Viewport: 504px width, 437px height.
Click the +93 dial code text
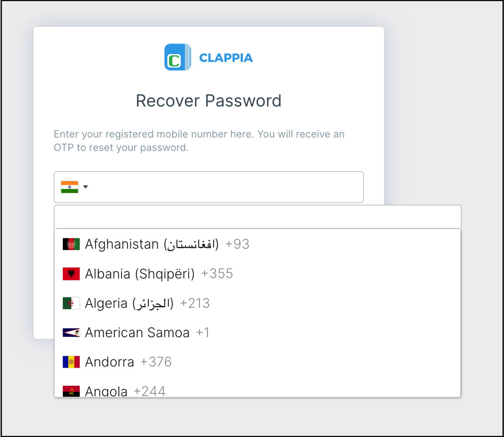238,244
